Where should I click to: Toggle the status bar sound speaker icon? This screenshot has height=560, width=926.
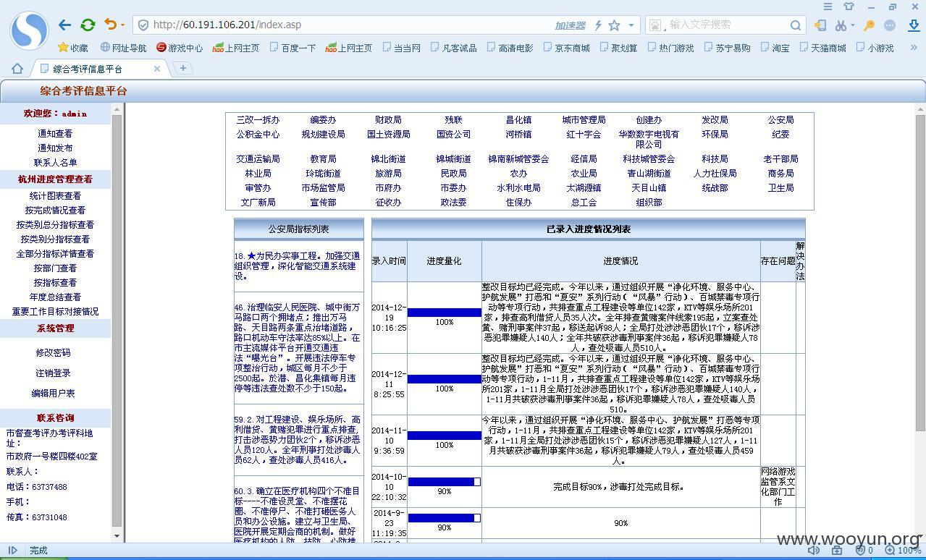pyautogui.click(x=813, y=551)
